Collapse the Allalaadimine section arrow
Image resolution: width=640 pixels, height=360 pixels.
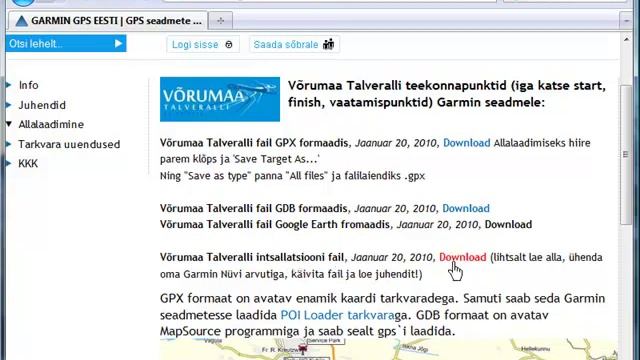[9, 124]
